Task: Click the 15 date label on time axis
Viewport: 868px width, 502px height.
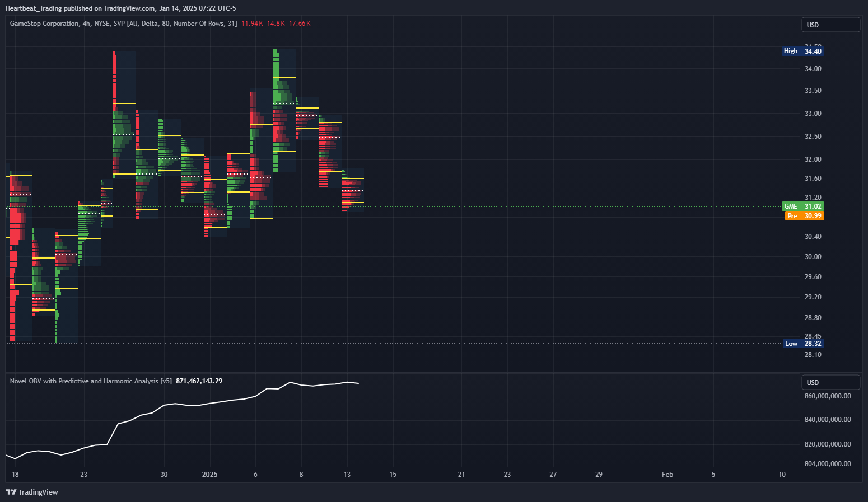Action: pyautogui.click(x=393, y=475)
